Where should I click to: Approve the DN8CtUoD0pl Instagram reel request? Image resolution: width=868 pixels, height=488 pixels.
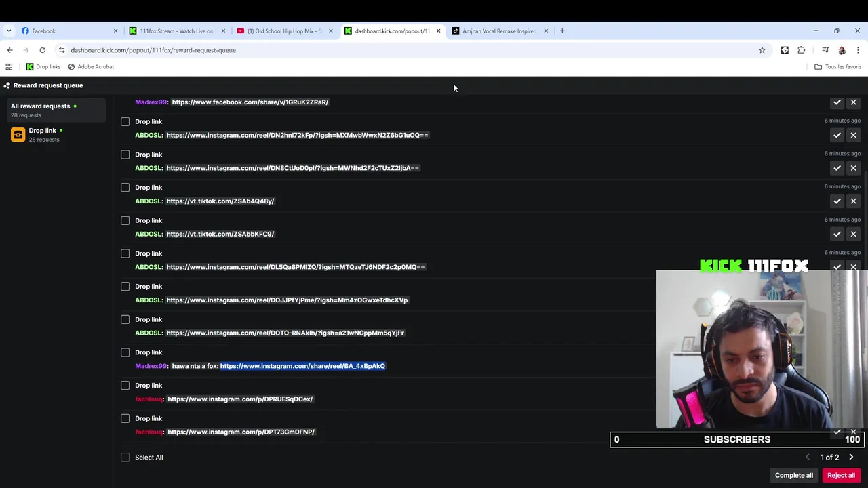click(837, 168)
